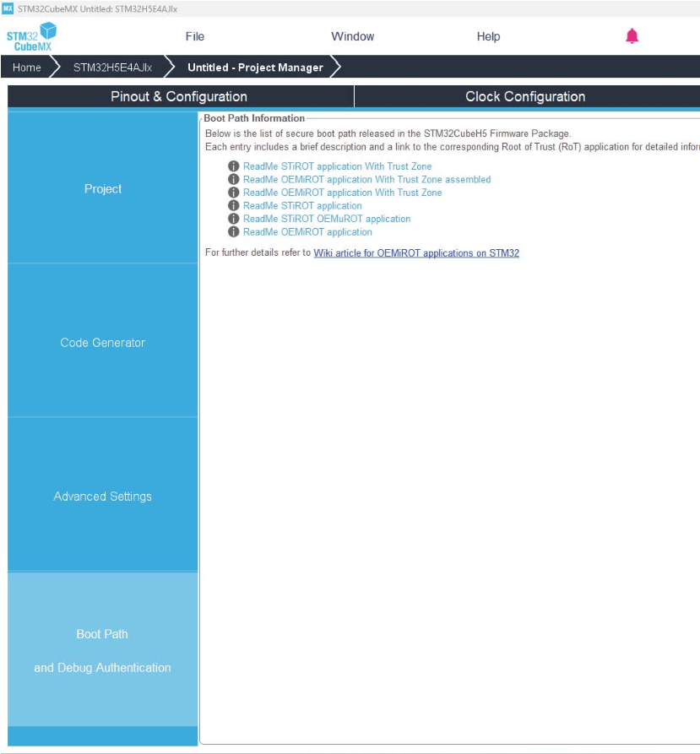Click the STM32CubeMX logo
Screen dimensions: 700x754
(x=31, y=37)
